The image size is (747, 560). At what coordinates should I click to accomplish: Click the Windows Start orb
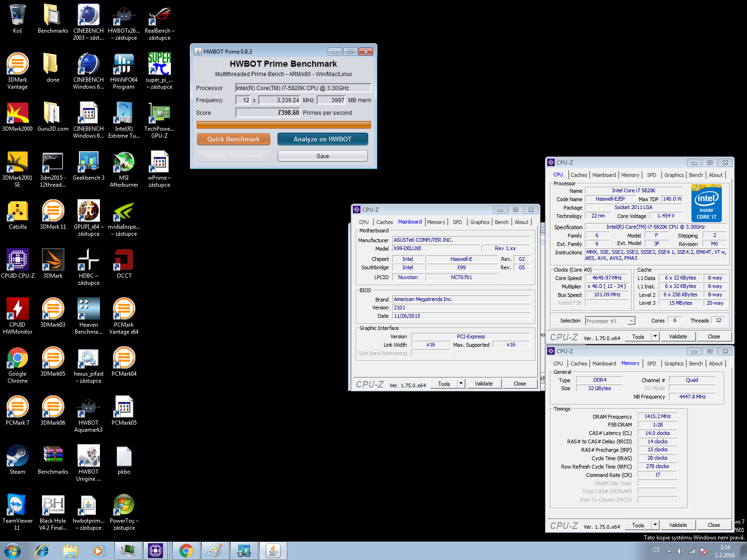[13, 551]
